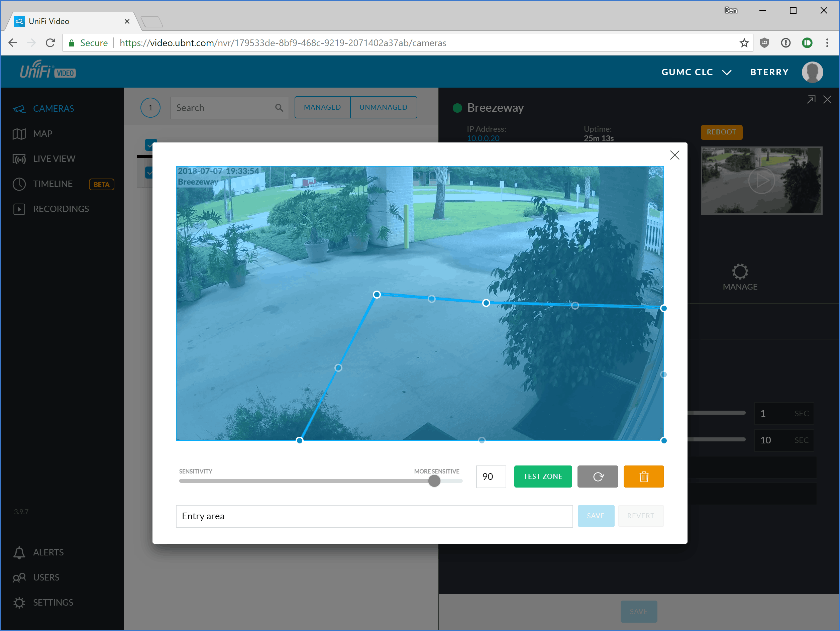
Task: Open Settings in sidebar
Action: (42, 602)
